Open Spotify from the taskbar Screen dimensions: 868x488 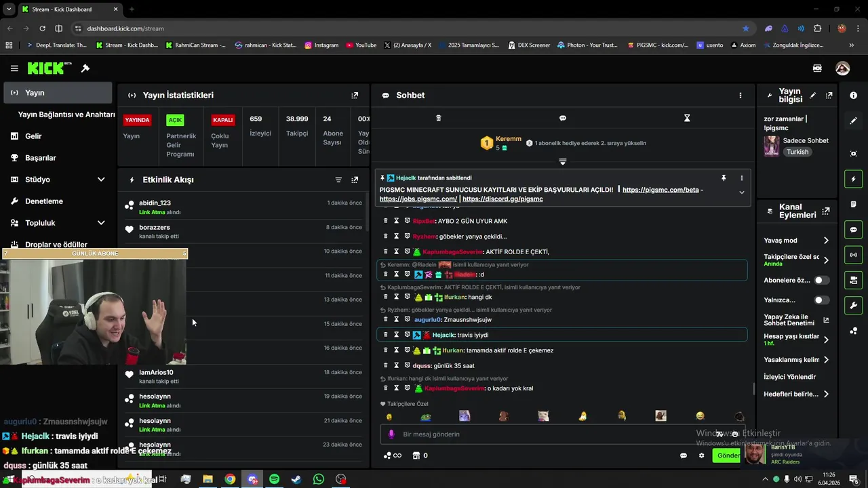(274, 479)
